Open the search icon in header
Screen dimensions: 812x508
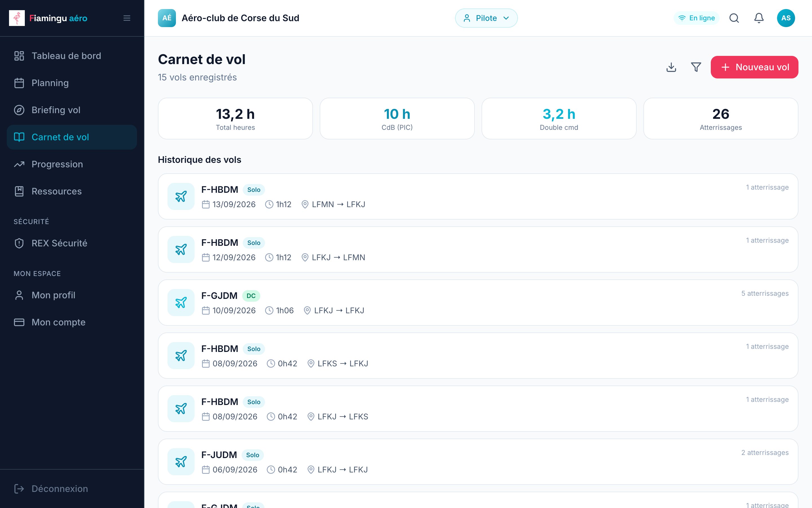coord(734,18)
